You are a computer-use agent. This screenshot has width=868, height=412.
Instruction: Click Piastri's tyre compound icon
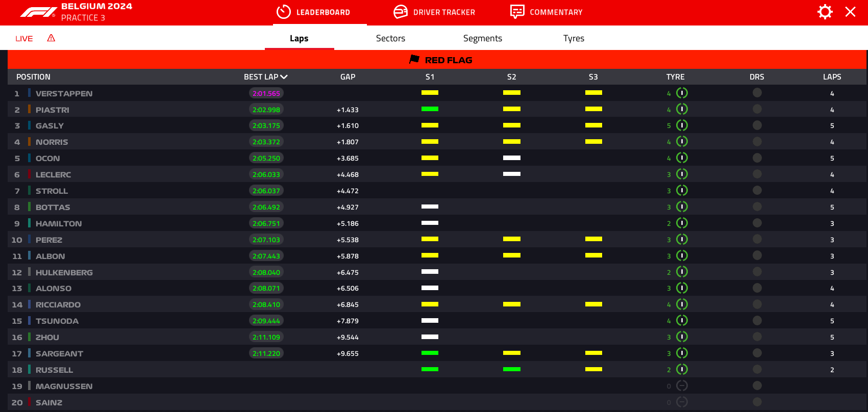[x=682, y=109]
